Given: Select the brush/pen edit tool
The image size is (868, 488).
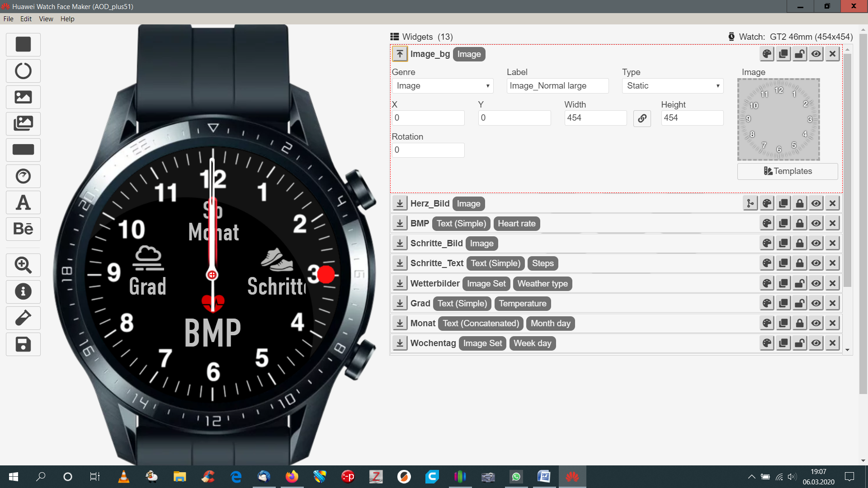Looking at the screenshot, I should click(23, 318).
